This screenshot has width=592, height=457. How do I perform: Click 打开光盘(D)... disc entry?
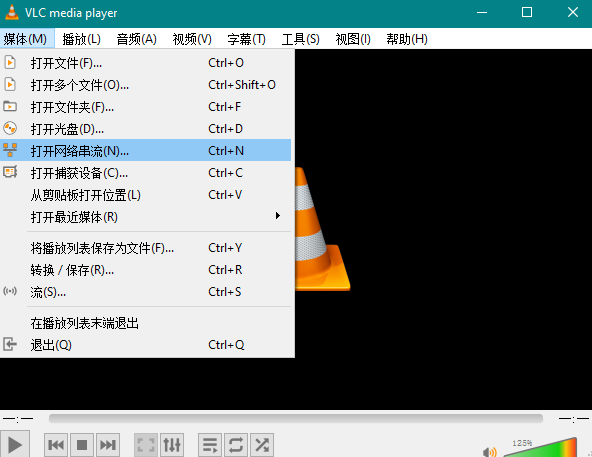click(x=146, y=129)
